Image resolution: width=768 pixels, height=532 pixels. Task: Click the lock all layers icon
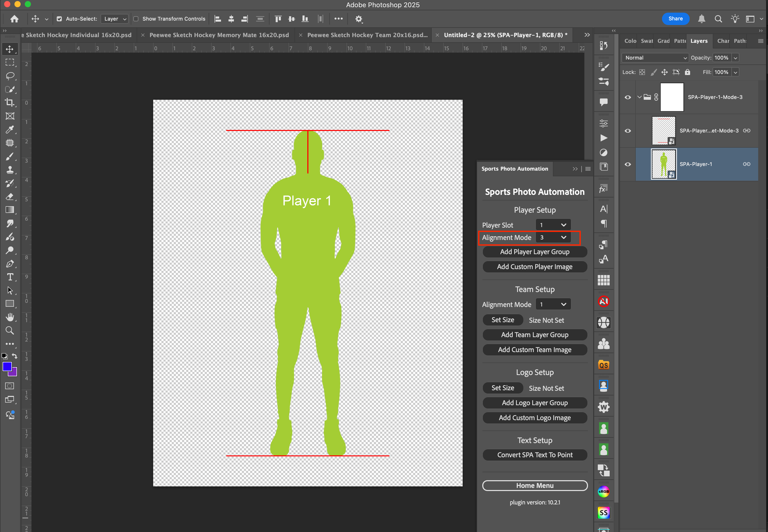click(x=687, y=72)
